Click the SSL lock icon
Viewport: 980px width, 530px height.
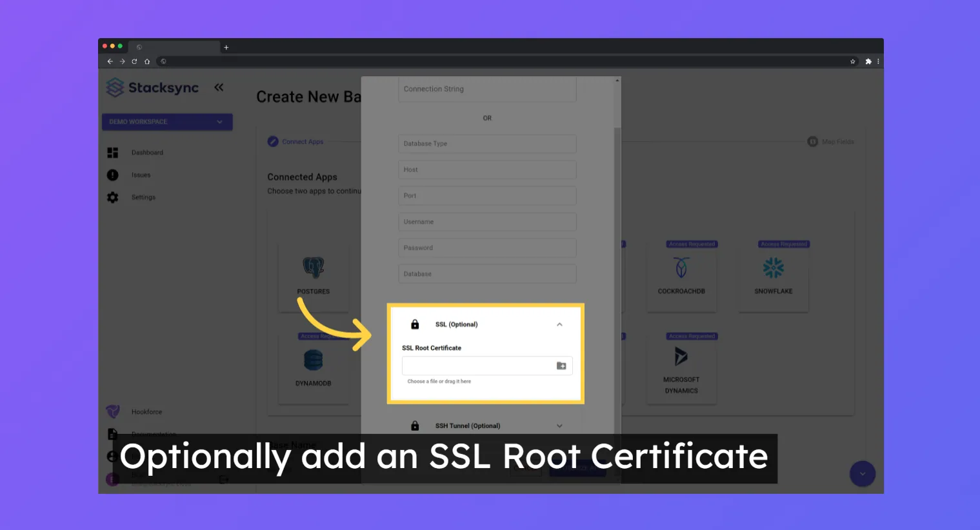(415, 324)
